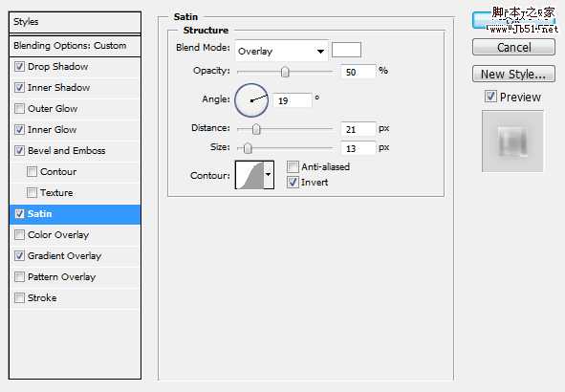Check the Anti-aliased option
565x392 pixels.
pyautogui.click(x=293, y=166)
